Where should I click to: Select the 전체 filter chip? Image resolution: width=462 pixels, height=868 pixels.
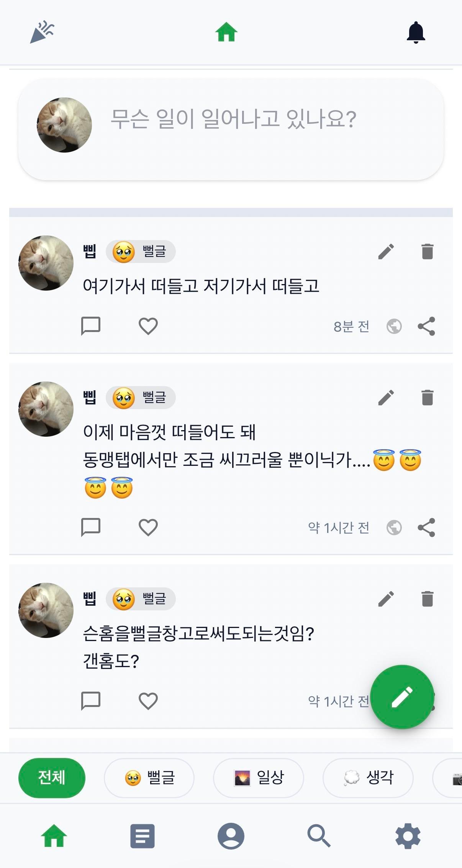52,778
